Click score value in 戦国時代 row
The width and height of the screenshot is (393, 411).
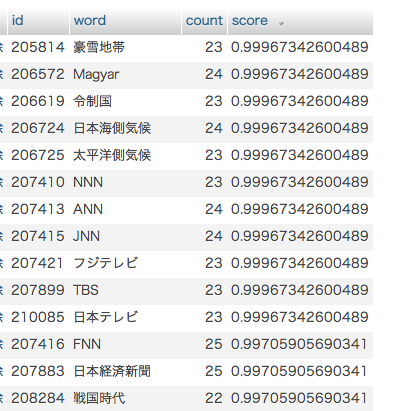coord(299,398)
